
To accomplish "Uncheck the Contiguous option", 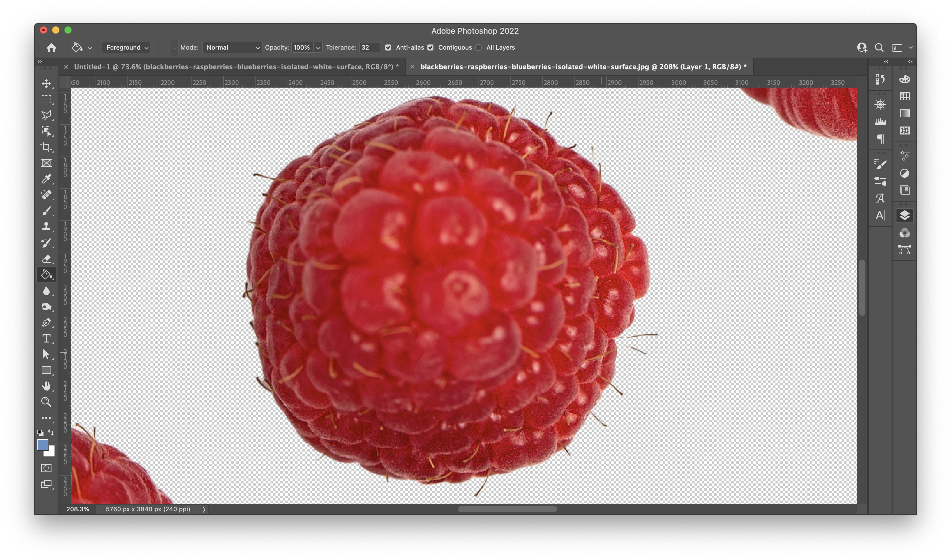I will pyautogui.click(x=430, y=47).
